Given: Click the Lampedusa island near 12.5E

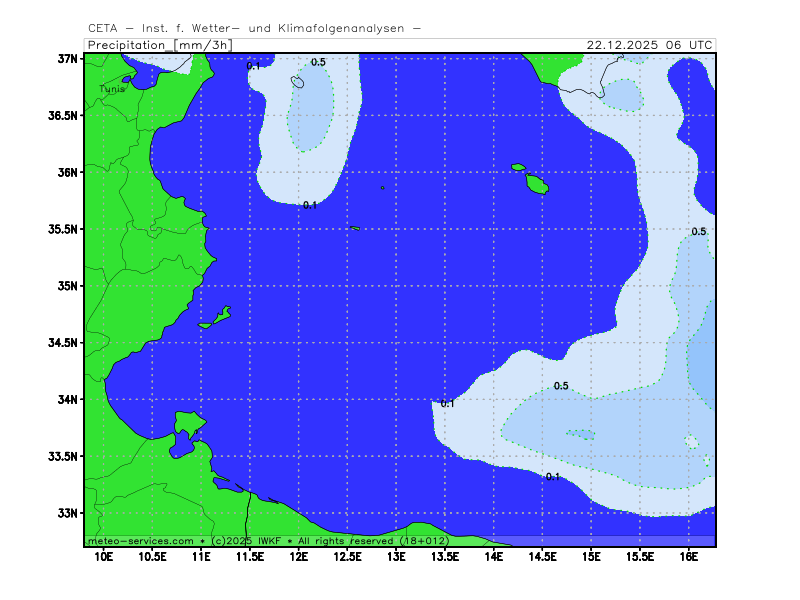Looking at the screenshot, I should 355,228.
